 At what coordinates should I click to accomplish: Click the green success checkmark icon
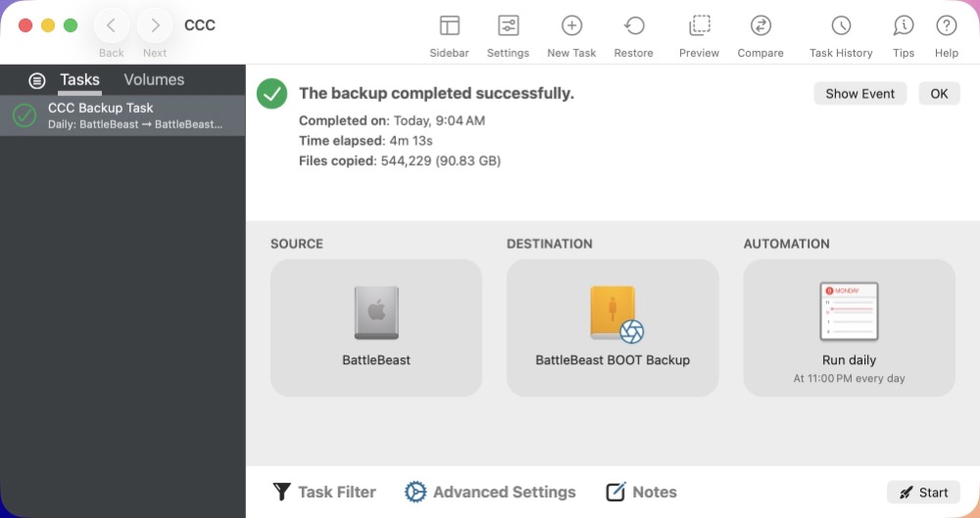point(271,94)
